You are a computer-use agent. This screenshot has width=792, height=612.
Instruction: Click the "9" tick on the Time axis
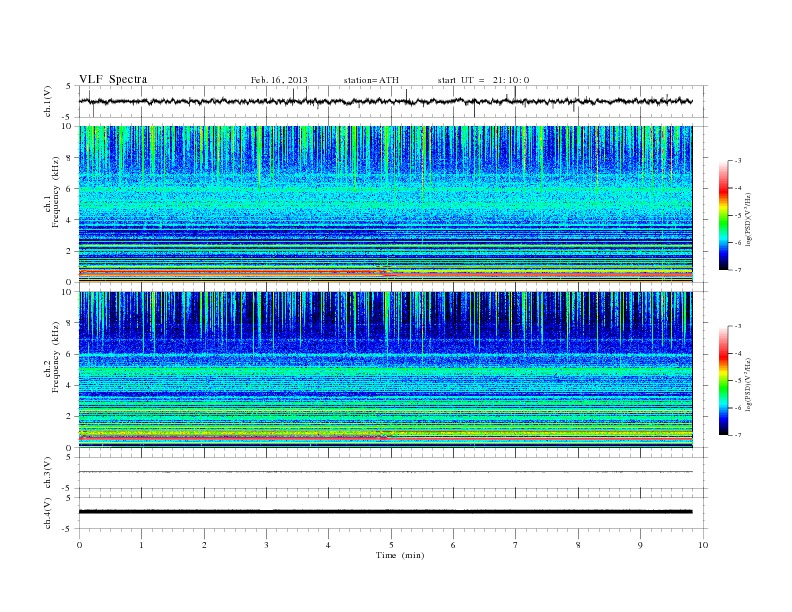[640, 545]
